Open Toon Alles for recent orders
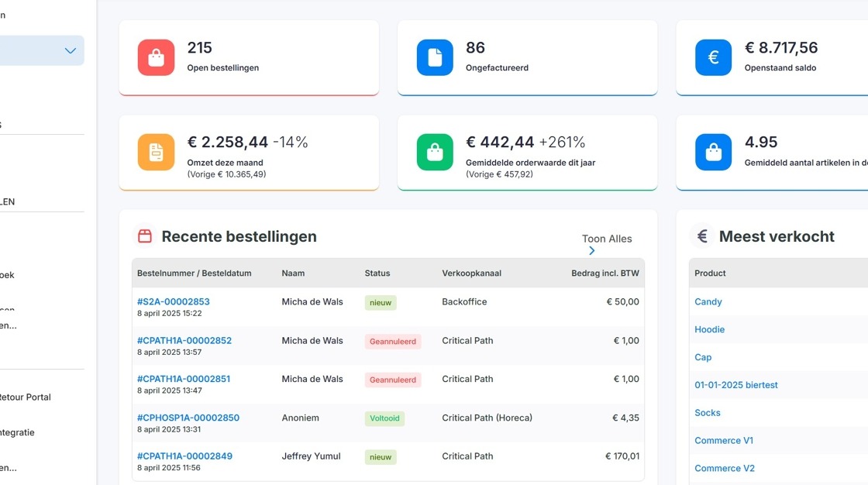 coord(607,239)
